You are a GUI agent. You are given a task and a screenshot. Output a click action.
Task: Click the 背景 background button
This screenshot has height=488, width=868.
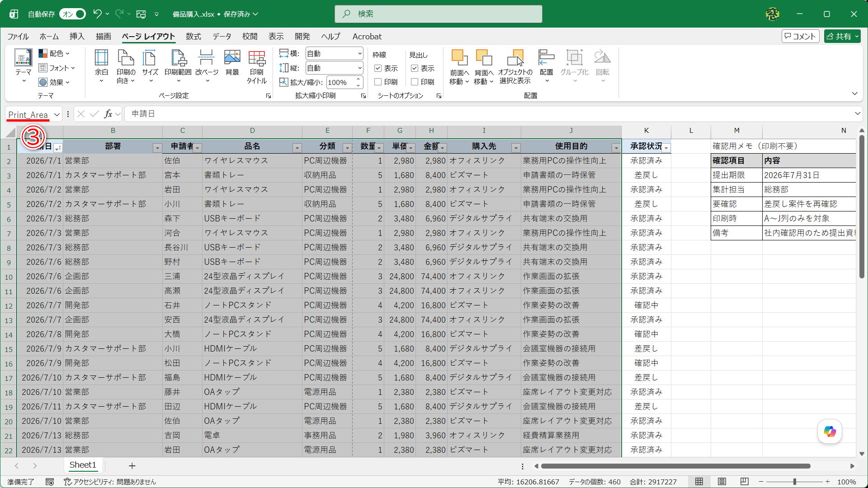point(232,62)
